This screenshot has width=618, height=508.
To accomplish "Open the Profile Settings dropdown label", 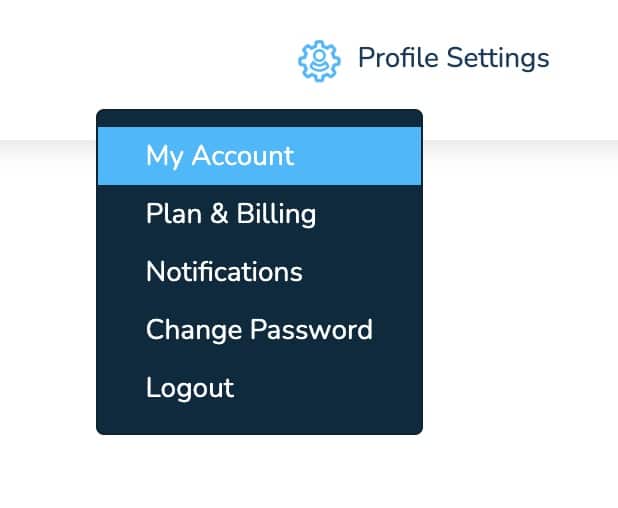I will pos(454,58).
